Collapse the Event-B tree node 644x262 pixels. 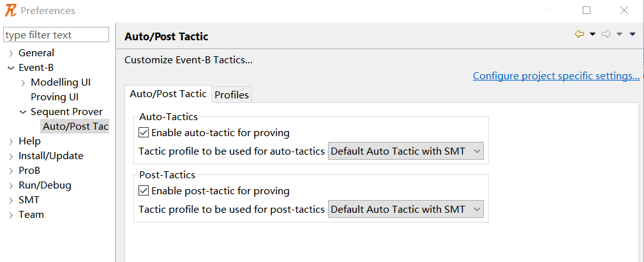click(11, 68)
